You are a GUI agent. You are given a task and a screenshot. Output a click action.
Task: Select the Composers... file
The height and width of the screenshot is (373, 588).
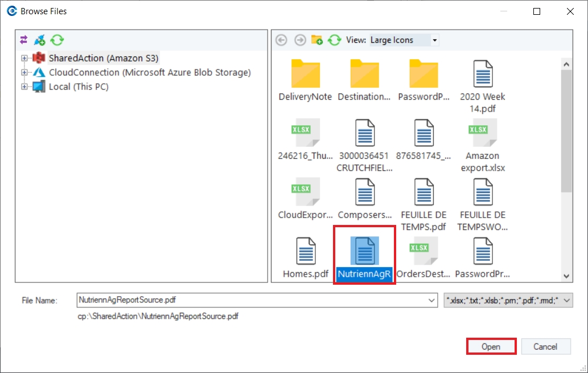364,199
